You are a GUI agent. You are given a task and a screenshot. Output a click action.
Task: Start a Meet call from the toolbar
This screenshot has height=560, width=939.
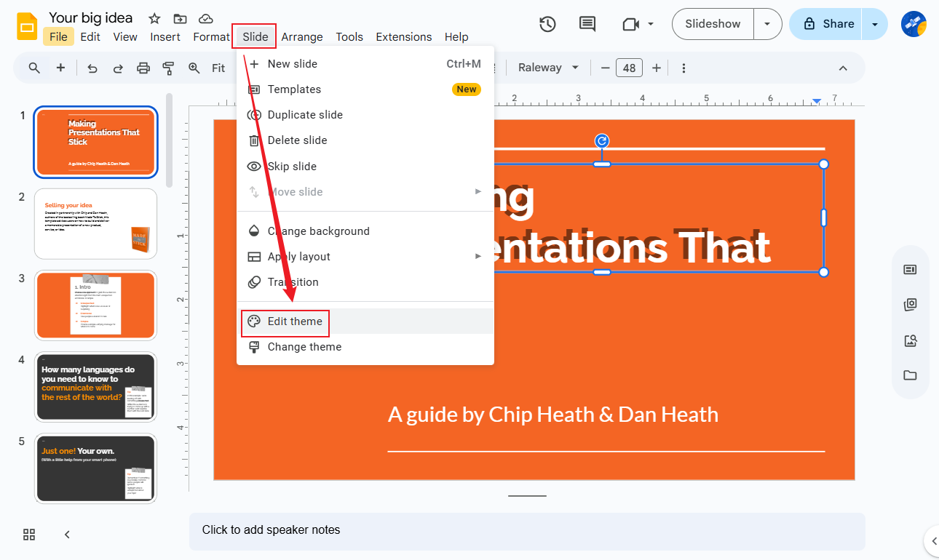click(631, 23)
